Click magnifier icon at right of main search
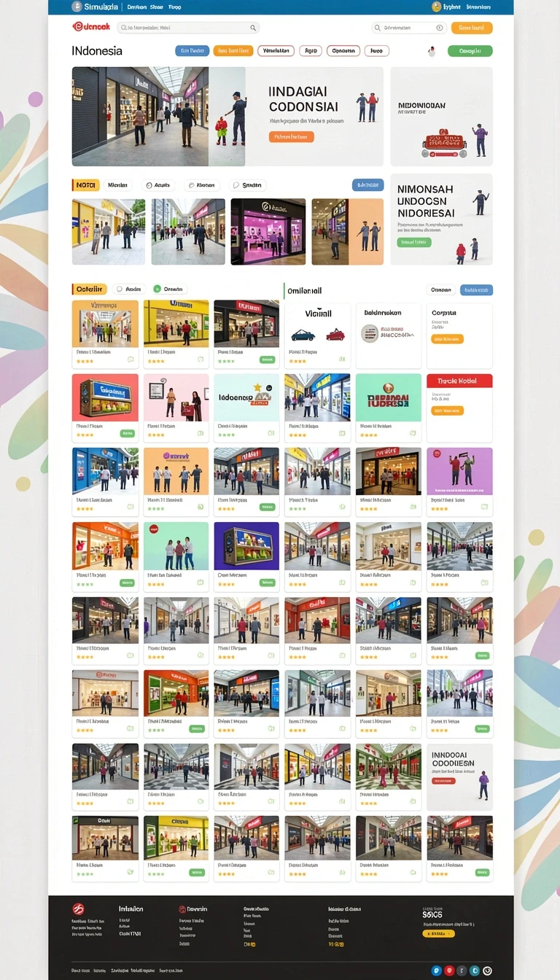560x980 pixels. [253, 28]
